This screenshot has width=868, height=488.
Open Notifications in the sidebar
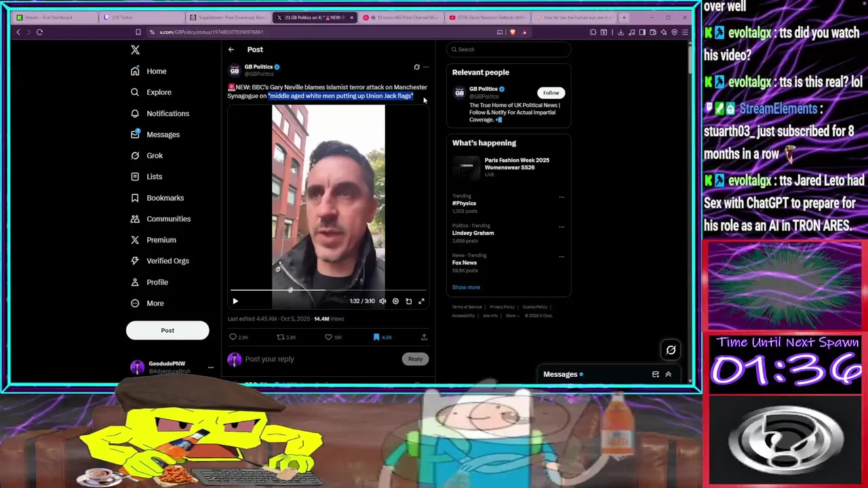coord(160,113)
